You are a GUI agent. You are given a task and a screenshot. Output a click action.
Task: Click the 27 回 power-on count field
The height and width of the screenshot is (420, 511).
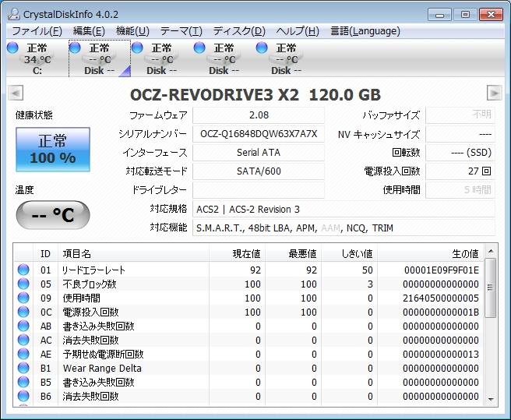460,171
